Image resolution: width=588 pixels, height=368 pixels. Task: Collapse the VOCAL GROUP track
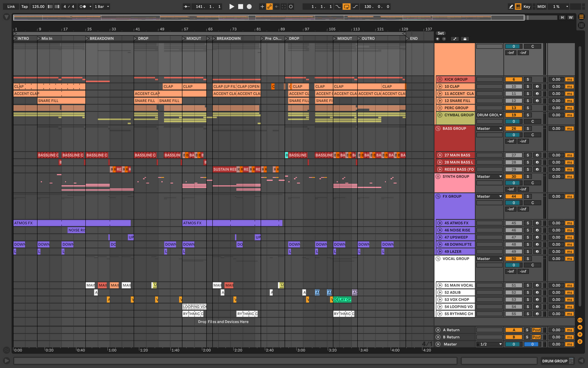click(439, 259)
